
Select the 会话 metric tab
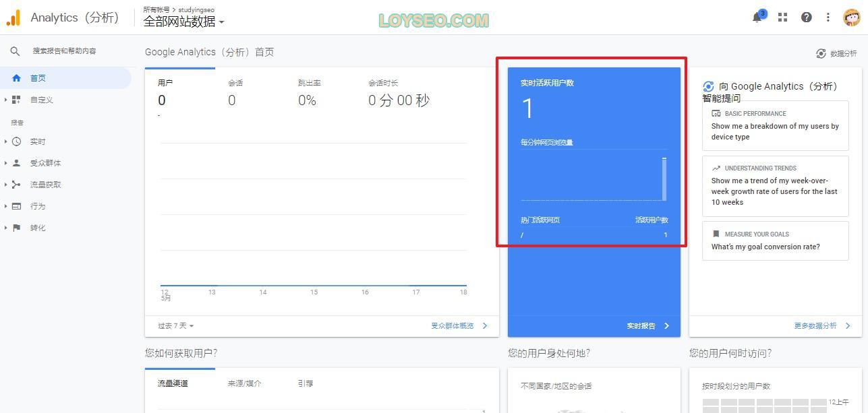pyautogui.click(x=250, y=94)
